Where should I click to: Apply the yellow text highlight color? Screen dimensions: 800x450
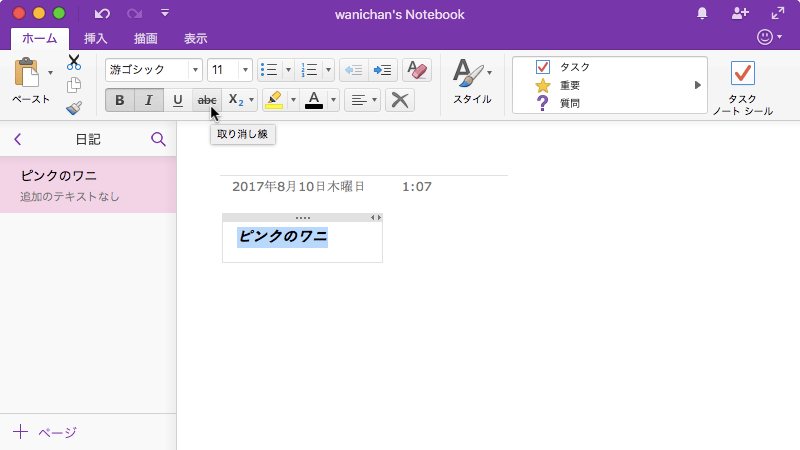click(x=274, y=100)
